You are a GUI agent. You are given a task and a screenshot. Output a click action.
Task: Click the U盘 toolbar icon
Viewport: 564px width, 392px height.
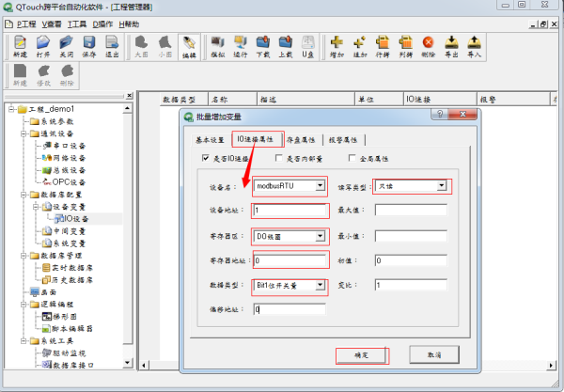pyautogui.click(x=307, y=46)
